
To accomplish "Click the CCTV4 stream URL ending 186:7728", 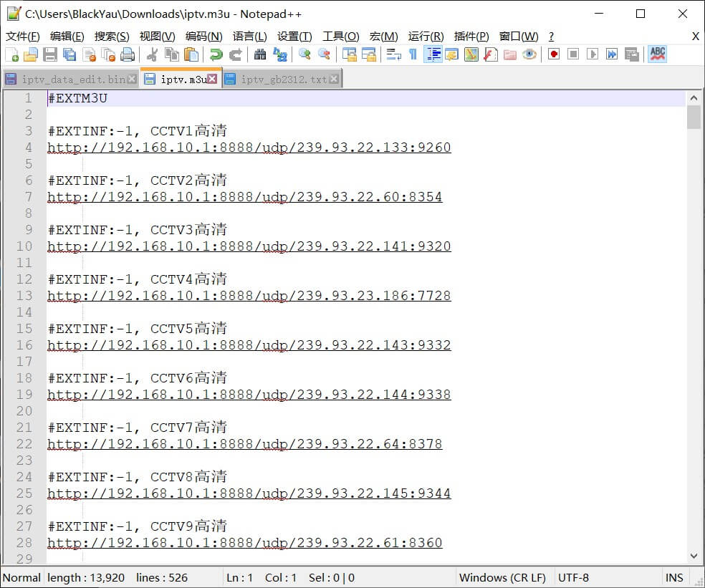I will [x=249, y=296].
